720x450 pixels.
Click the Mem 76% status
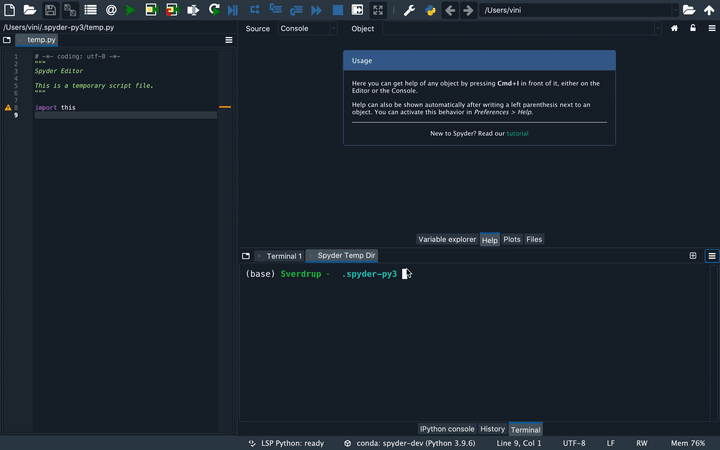688,443
